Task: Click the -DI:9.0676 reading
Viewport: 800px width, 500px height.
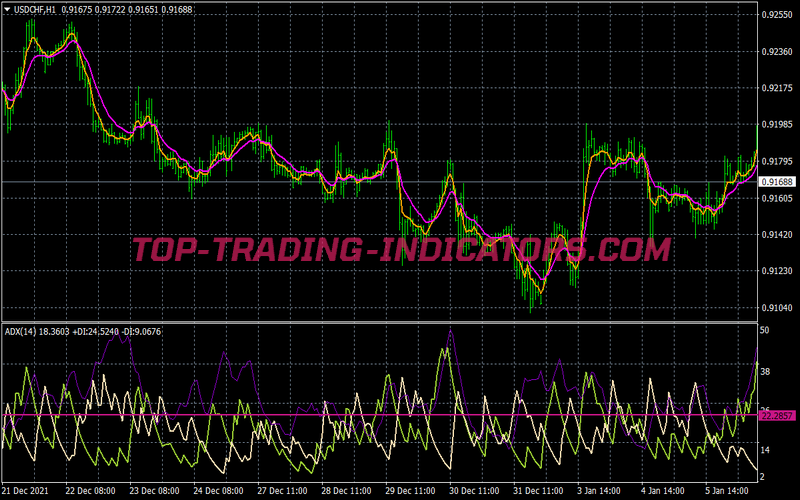Action: point(141,332)
